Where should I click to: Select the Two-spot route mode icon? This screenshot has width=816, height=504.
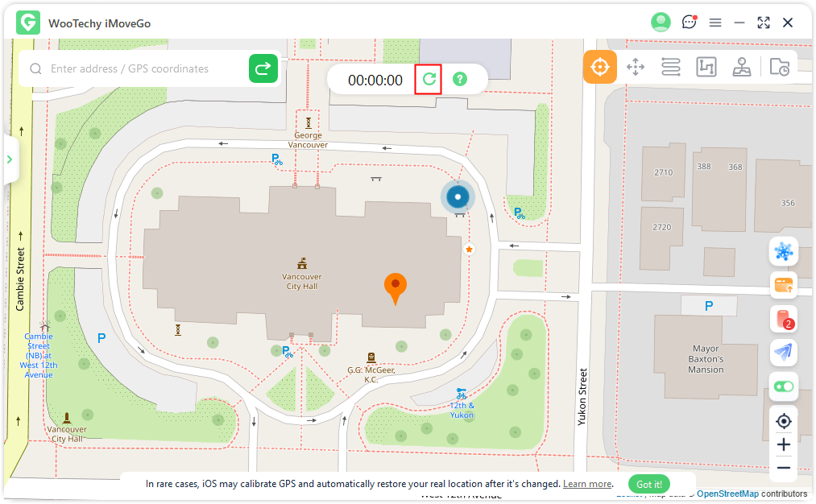[x=671, y=67]
